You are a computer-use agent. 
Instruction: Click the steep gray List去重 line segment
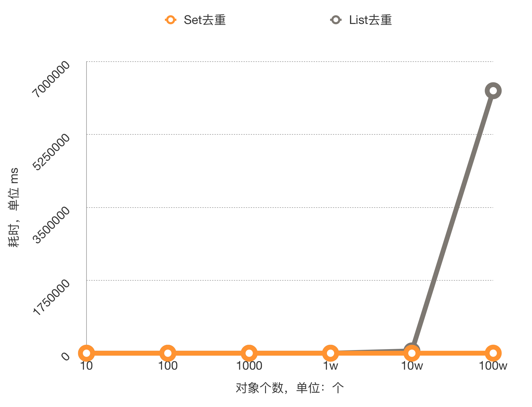[x=453, y=221]
